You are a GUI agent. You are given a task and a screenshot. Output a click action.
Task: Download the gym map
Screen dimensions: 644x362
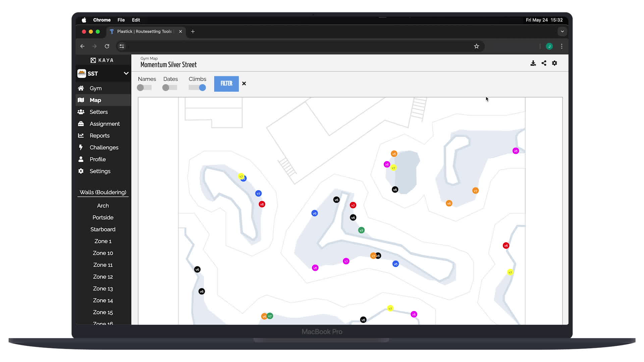pos(533,63)
